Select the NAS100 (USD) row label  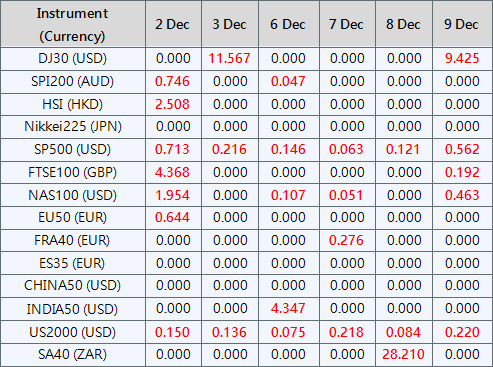(72, 195)
